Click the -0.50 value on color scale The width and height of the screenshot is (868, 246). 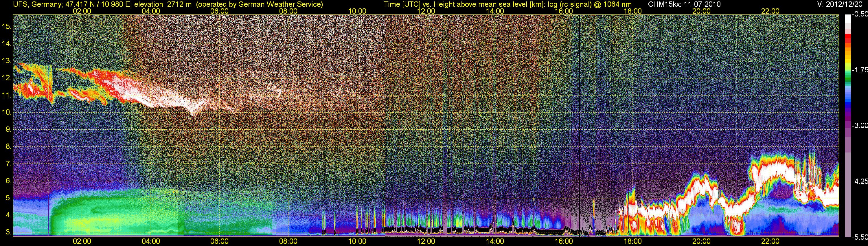click(x=860, y=14)
